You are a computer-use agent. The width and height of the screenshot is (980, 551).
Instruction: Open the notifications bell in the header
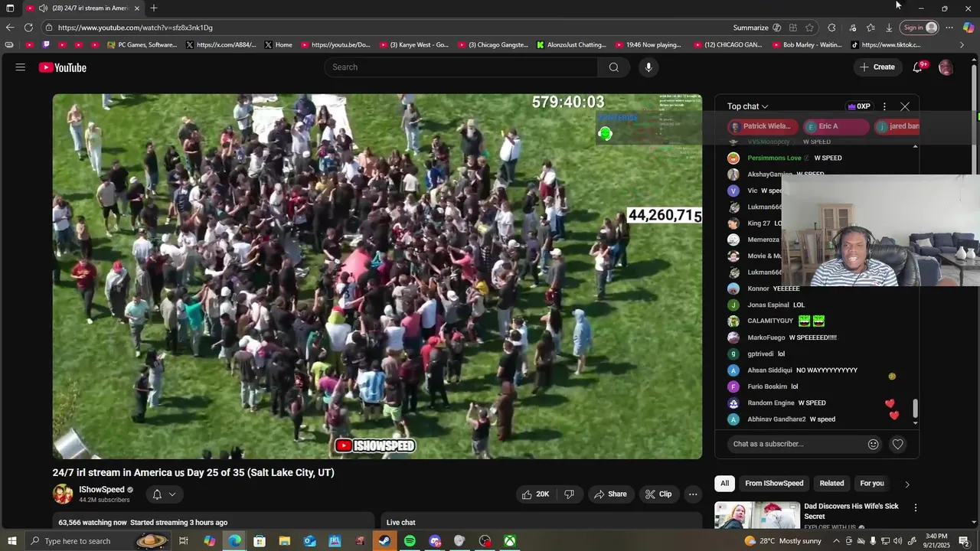pyautogui.click(x=917, y=67)
